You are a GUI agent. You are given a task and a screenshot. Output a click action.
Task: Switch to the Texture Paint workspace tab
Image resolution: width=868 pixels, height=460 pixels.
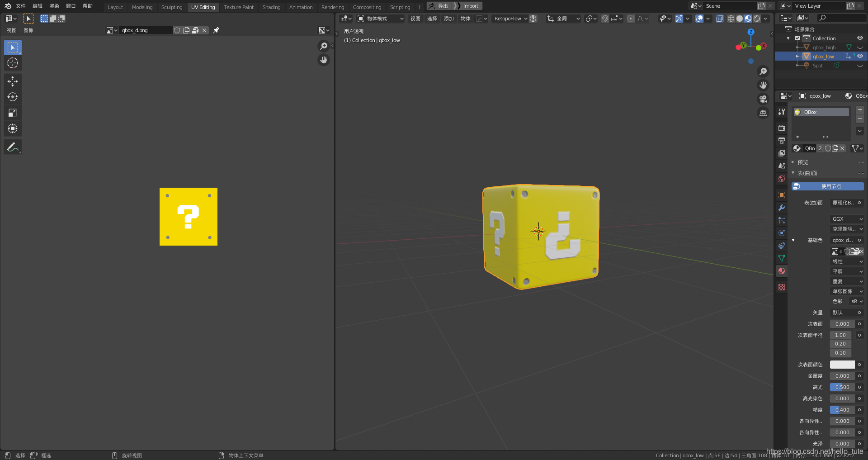pos(238,7)
